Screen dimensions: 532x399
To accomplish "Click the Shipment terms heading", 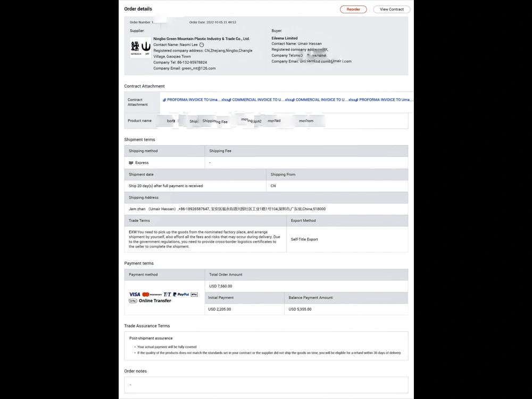I will (x=139, y=139).
